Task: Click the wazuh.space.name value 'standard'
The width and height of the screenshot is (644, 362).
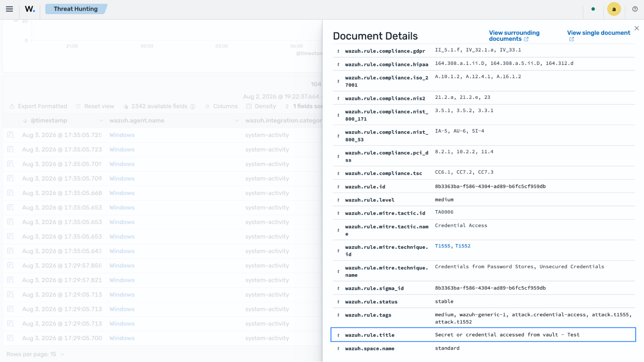Action: tap(447, 348)
